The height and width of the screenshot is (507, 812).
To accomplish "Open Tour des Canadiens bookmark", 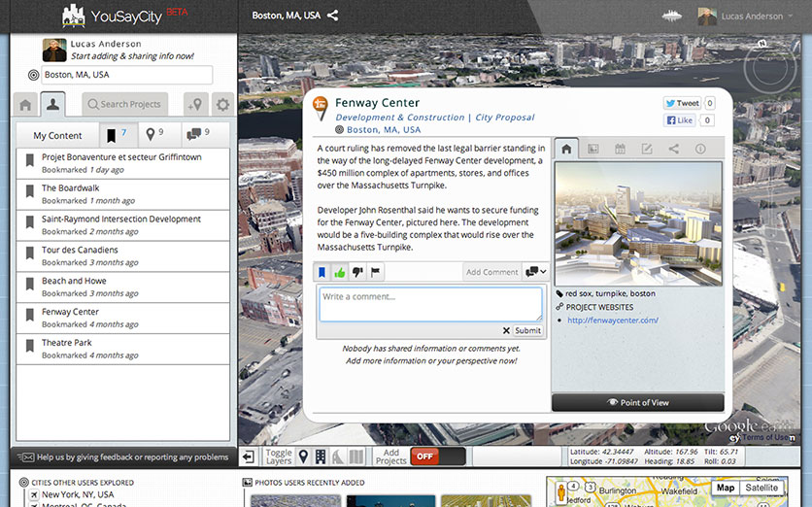I will 123,255.
